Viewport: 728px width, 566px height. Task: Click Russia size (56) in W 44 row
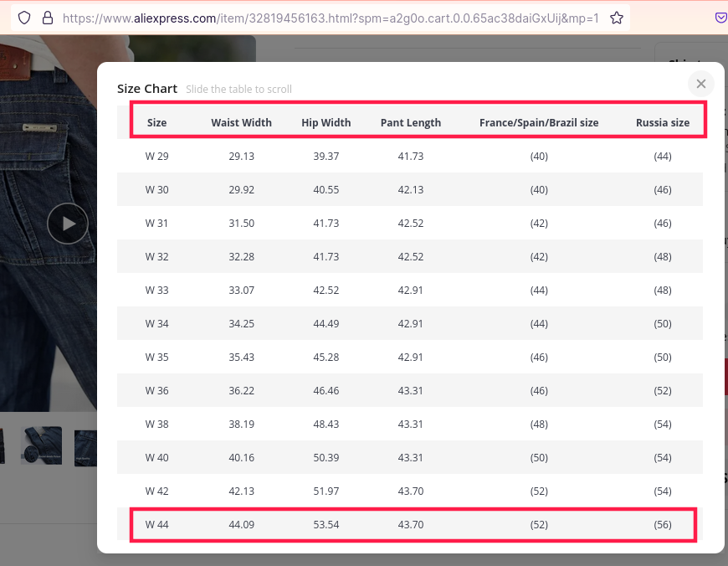tap(662, 525)
